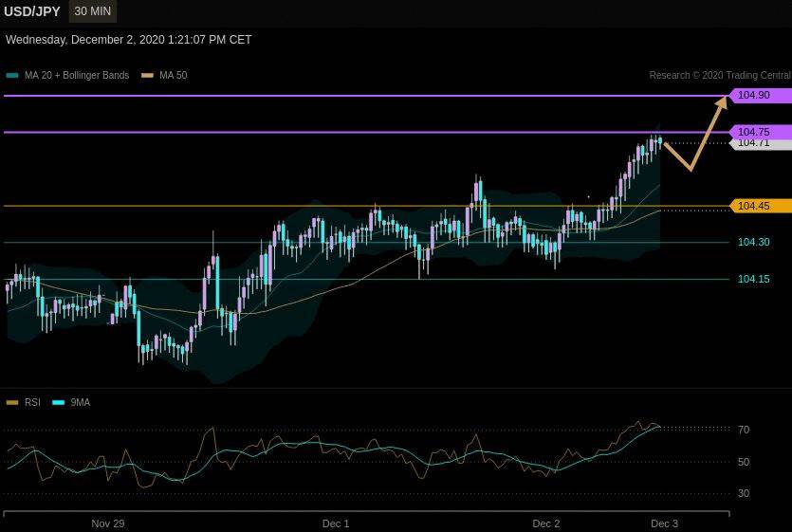Click the 104.15 support level label

pos(754,279)
